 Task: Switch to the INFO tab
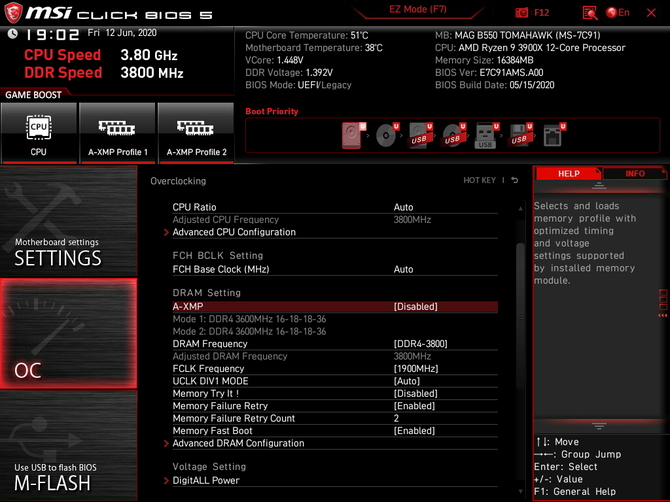point(635,173)
